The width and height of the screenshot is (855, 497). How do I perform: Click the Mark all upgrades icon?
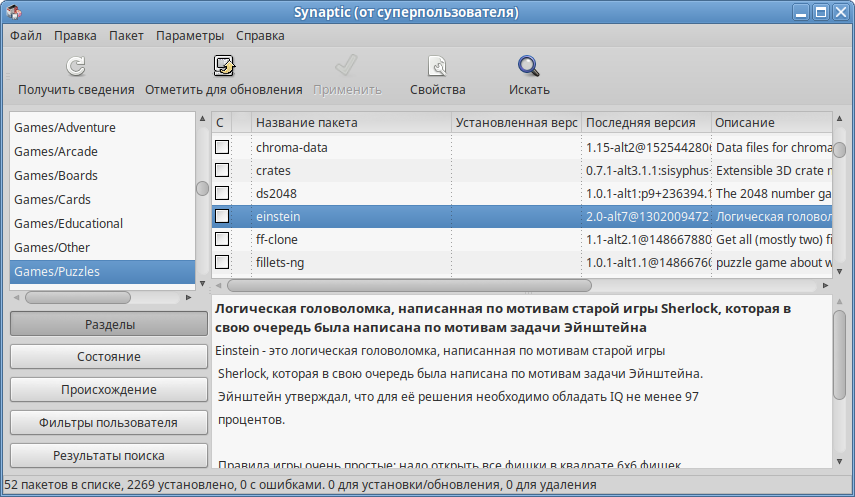point(223,67)
